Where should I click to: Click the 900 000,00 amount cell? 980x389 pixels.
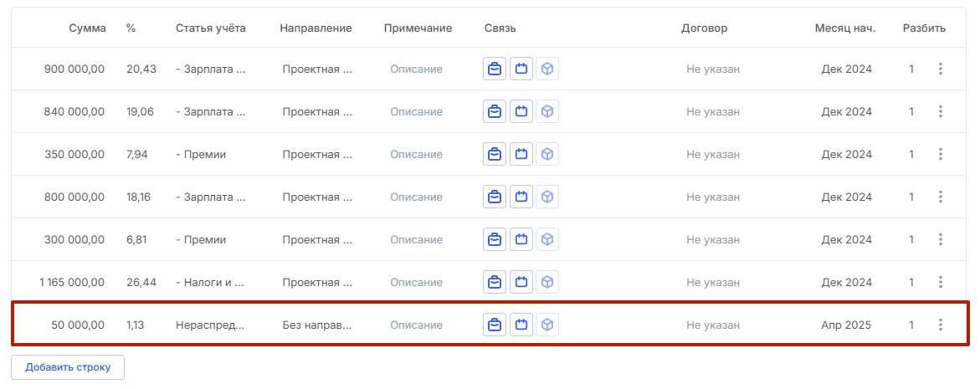point(74,69)
